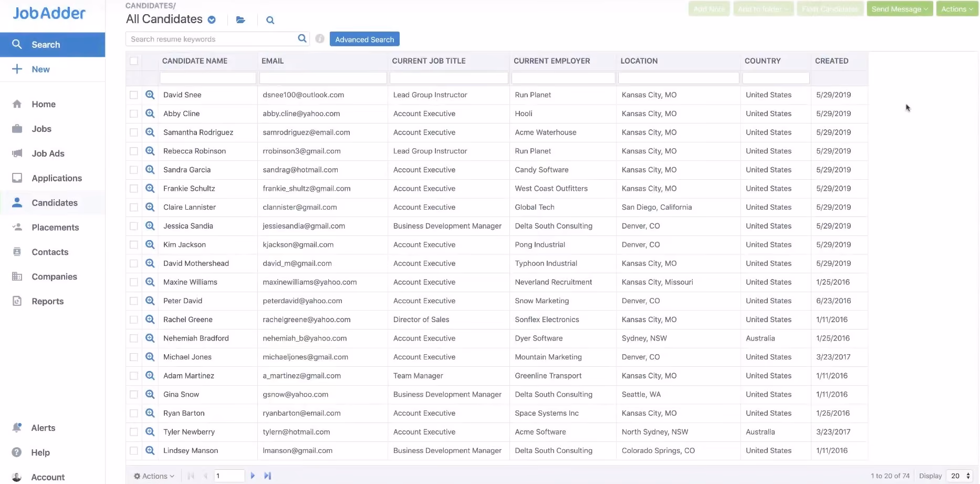This screenshot has height=484, width=980.
Task: Click the Advanced Search button
Action: click(x=364, y=39)
